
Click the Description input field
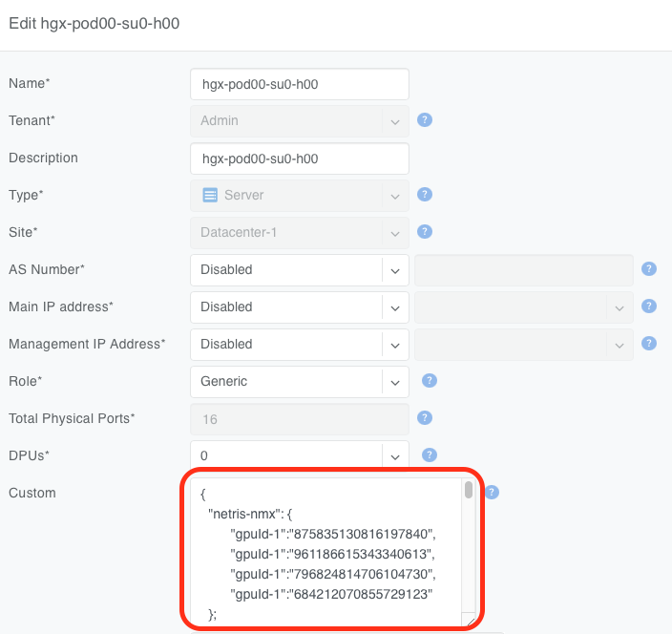point(299,158)
